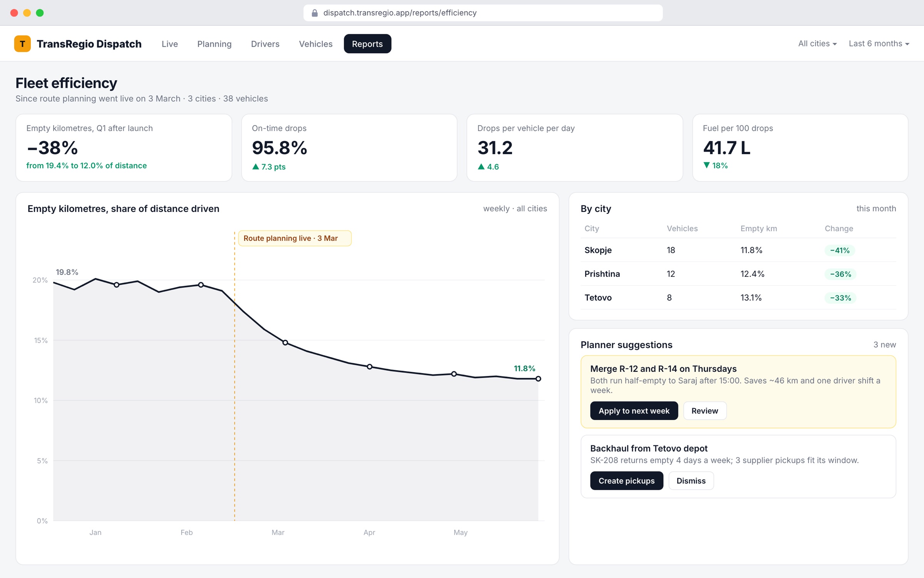The image size is (924, 578).
Task: Open the All cities dropdown
Action: pos(817,44)
